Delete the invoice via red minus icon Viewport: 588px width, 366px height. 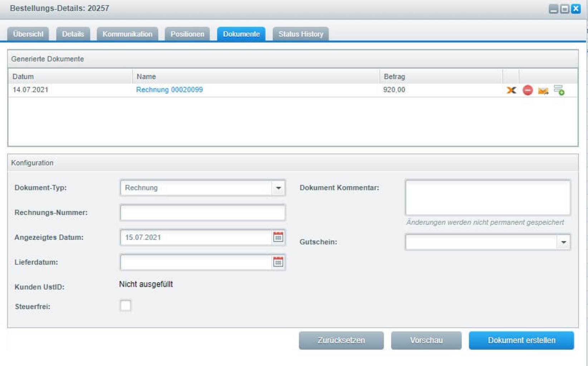[528, 90]
